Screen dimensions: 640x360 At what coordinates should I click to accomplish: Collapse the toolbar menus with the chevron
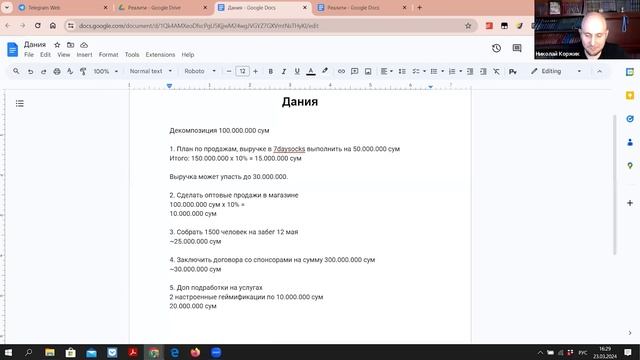pos(599,71)
